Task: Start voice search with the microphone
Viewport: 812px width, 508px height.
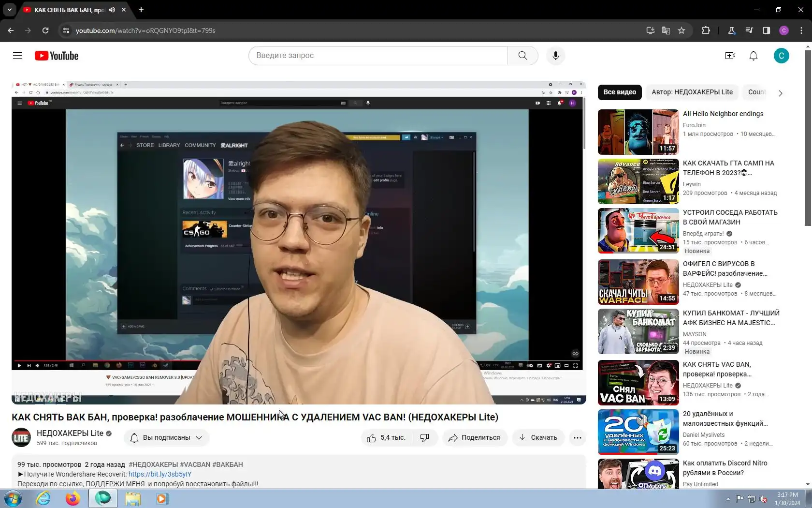Action: (x=556, y=56)
